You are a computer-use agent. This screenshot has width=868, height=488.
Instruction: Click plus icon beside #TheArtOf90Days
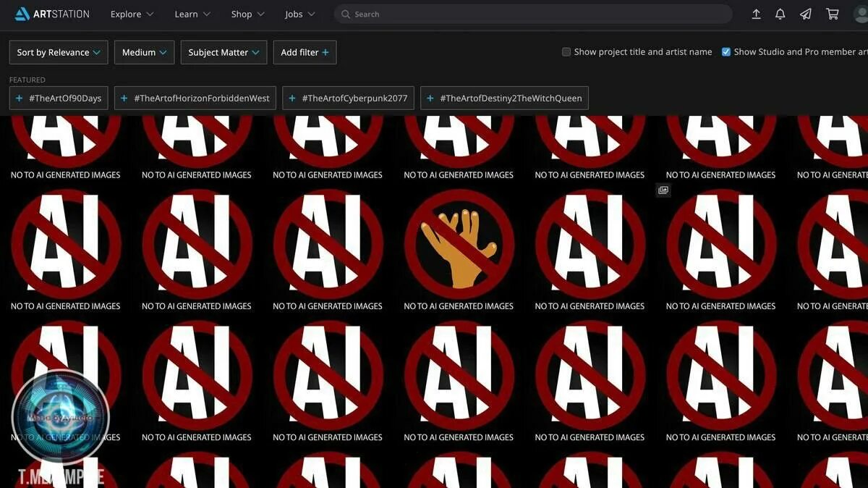point(20,98)
